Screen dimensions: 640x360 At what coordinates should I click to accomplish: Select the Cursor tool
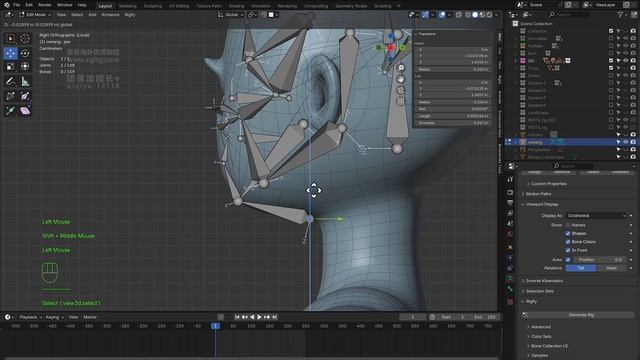(x=25, y=39)
